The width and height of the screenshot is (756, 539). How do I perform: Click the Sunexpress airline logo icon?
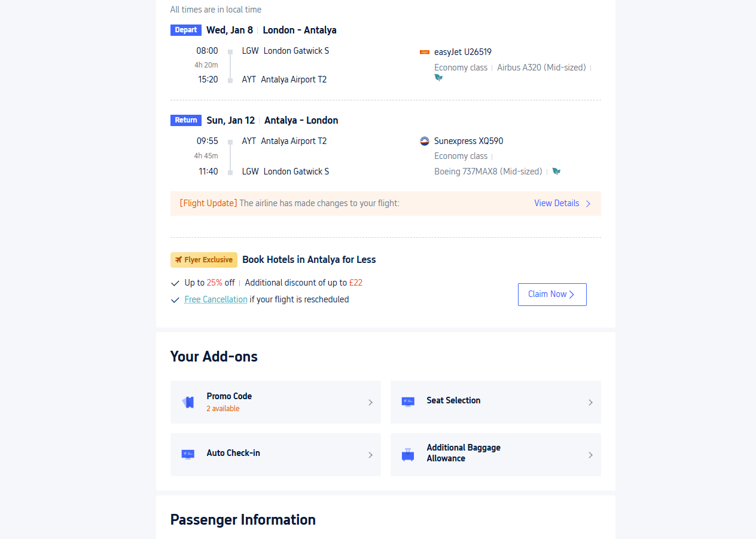(x=425, y=142)
